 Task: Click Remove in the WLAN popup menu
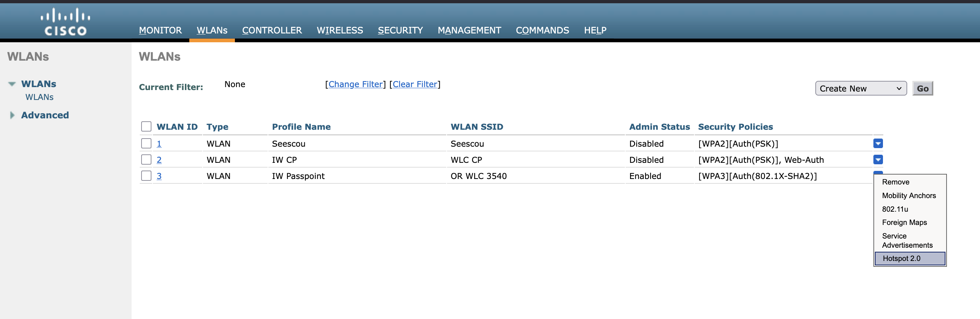[895, 182]
